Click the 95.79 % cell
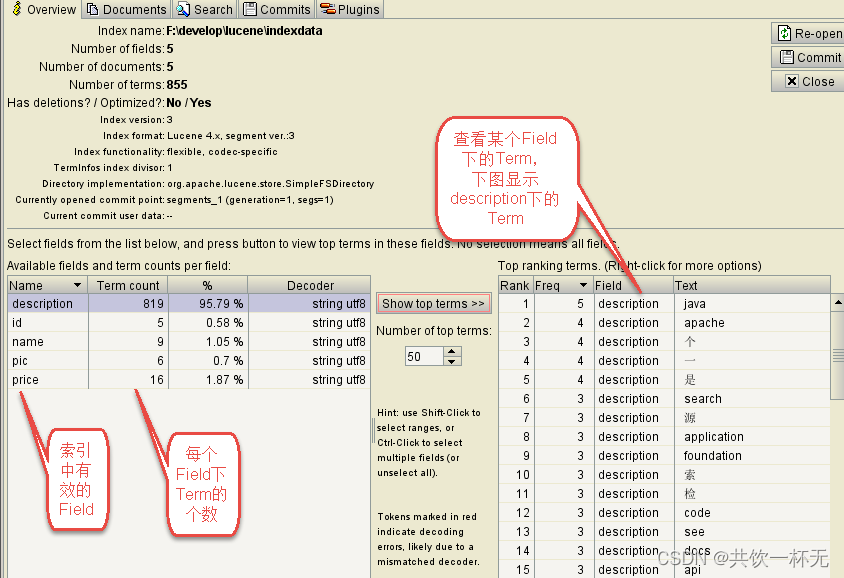This screenshot has width=844, height=578. [208, 304]
